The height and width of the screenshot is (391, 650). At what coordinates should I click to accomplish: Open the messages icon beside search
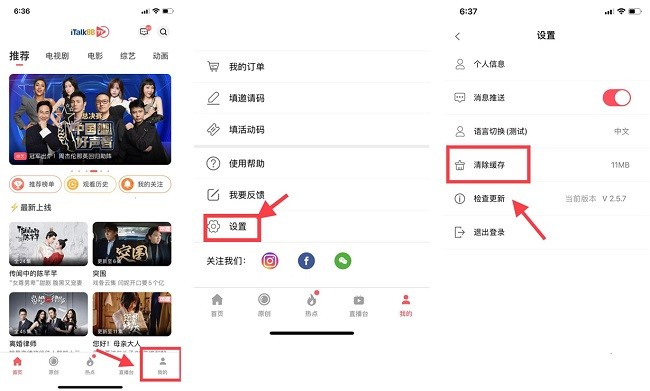pos(144,32)
